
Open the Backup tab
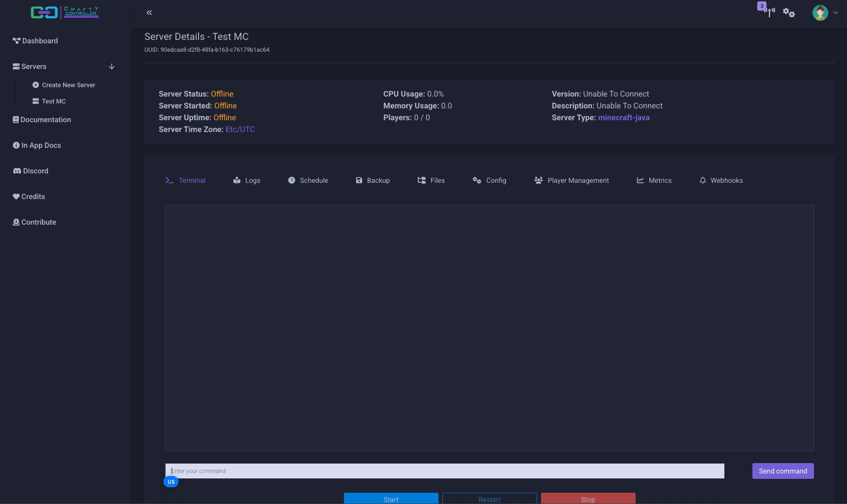[373, 180]
